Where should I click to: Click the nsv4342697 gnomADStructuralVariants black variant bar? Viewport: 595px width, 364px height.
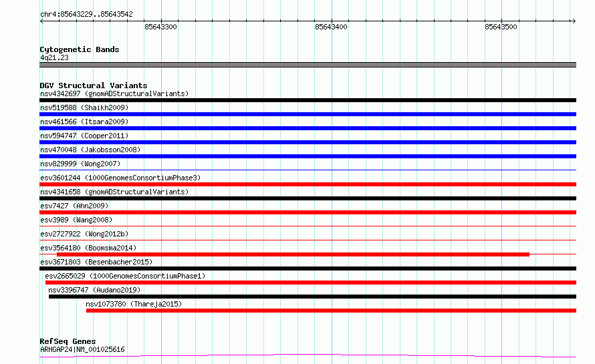pos(308,100)
